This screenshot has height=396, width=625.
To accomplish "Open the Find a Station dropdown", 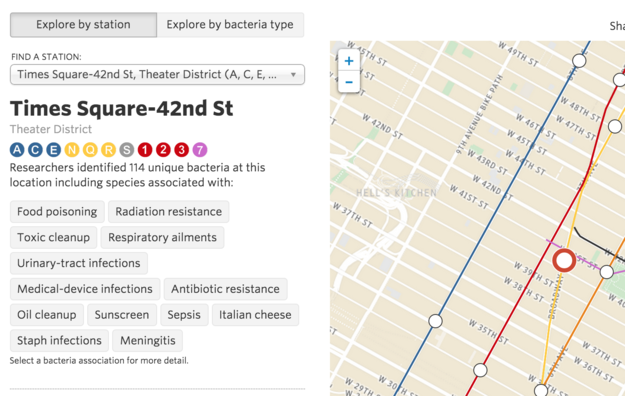I will [x=157, y=75].
